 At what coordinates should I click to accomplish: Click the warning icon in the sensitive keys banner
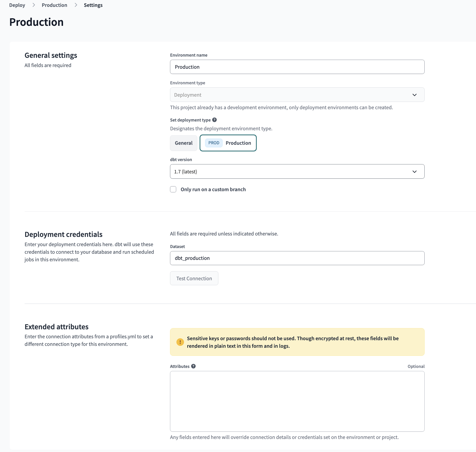180,342
